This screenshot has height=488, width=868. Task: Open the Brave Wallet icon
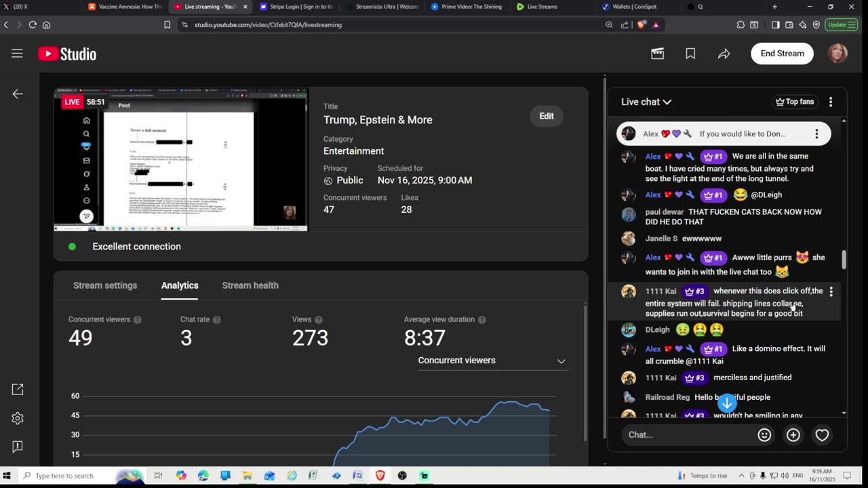[x=789, y=24]
